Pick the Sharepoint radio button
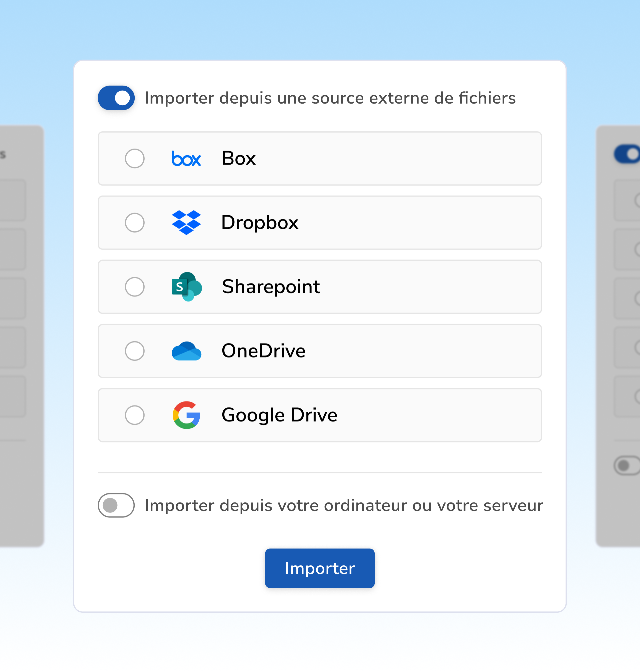Screen dimensions: 640x672 click(135, 287)
